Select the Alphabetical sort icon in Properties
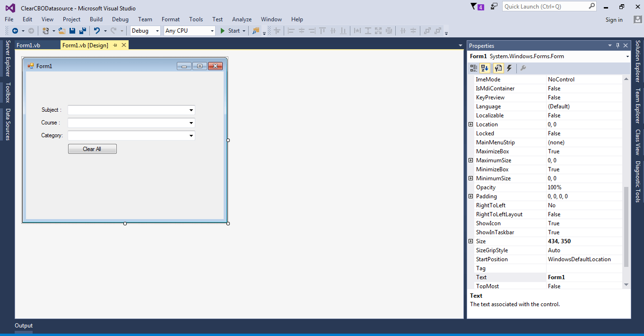Screen dimensions: 644x336 [485, 68]
